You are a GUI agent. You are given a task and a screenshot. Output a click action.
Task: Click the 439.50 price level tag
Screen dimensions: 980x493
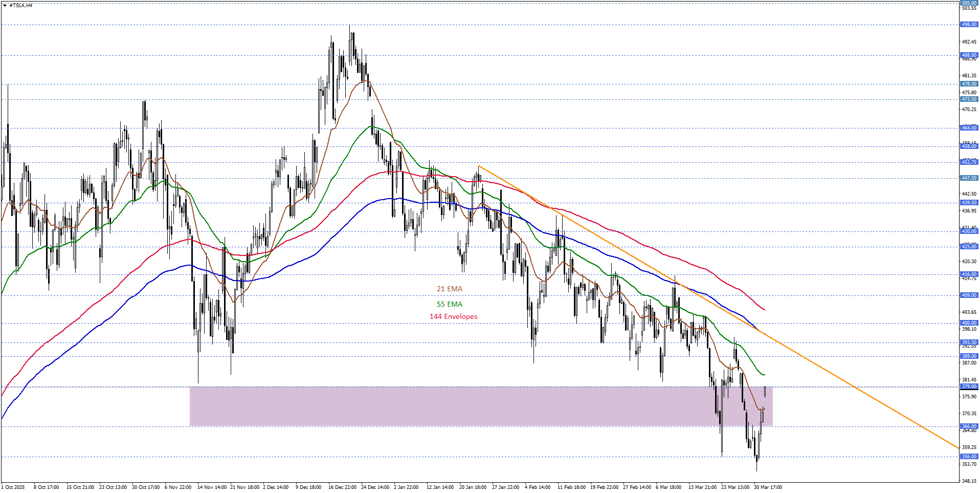click(969, 203)
